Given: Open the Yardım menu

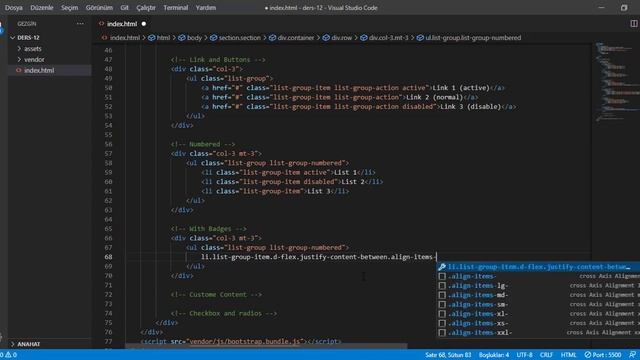Looking at the screenshot, I should (206, 8).
